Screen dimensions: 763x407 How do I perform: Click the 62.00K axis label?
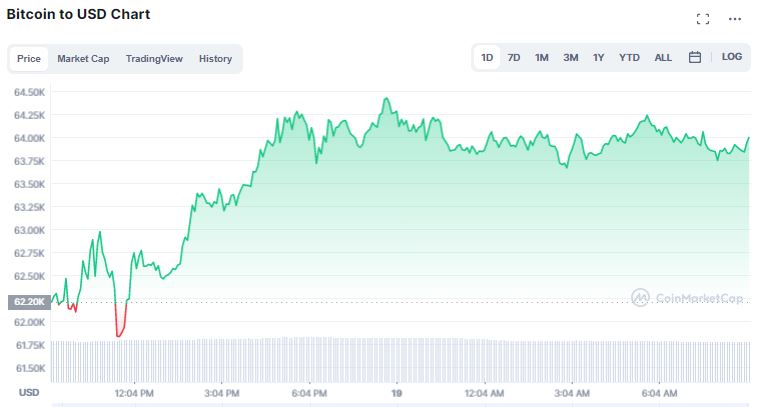pos(29,322)
